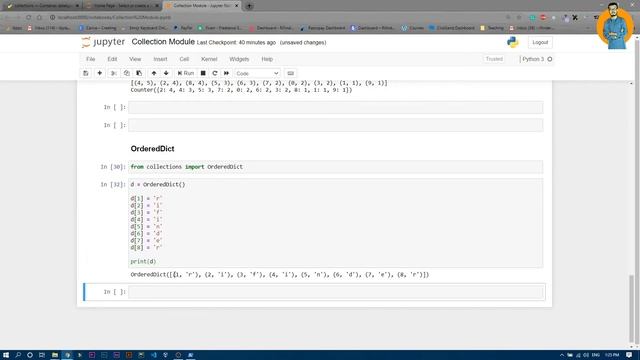Viewport: 640px width, 360px height.
Task: Open the Widgets menu
Action: [x=239, y=59]
